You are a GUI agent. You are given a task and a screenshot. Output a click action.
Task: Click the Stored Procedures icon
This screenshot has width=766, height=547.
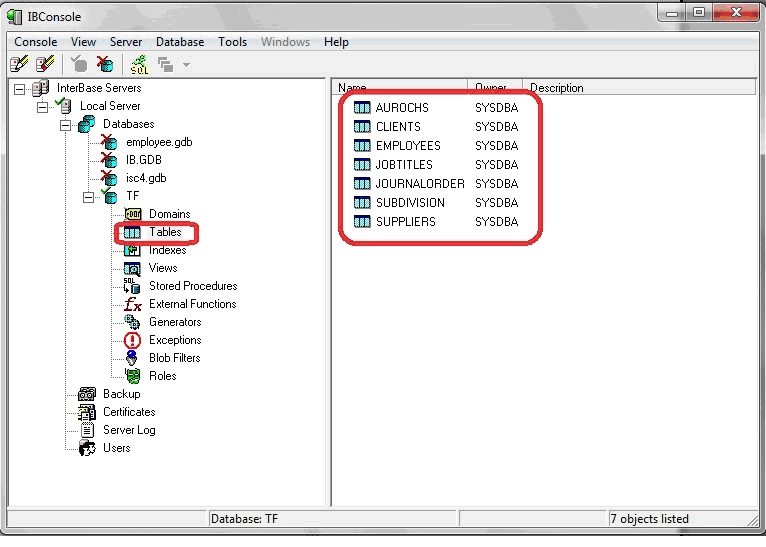[x=132, y=286]
